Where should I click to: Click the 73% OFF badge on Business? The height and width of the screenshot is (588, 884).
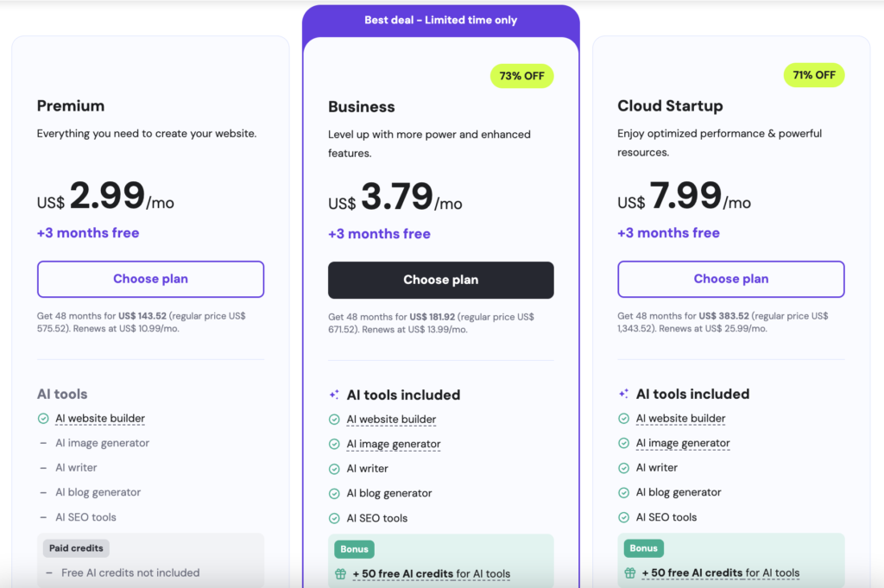tap(521, 76)
